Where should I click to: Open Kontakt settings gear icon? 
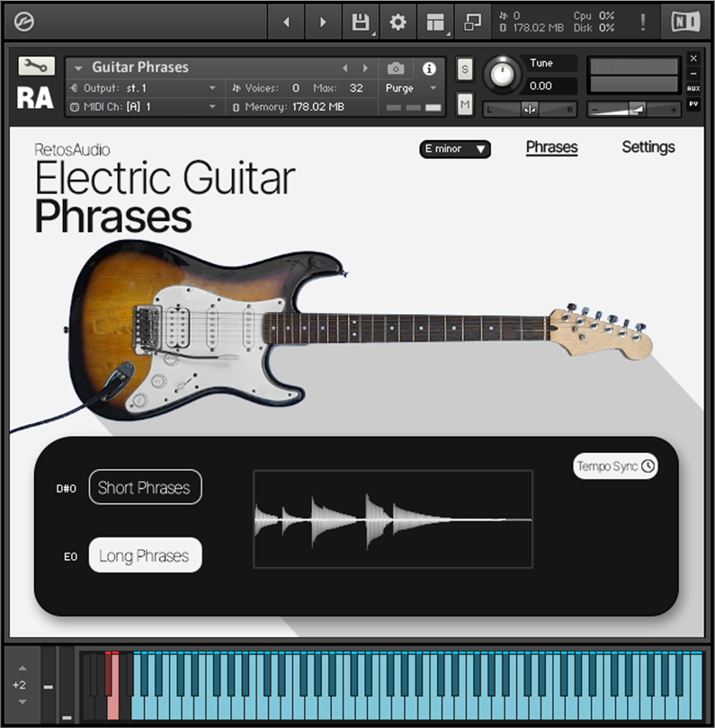point(398,22)
